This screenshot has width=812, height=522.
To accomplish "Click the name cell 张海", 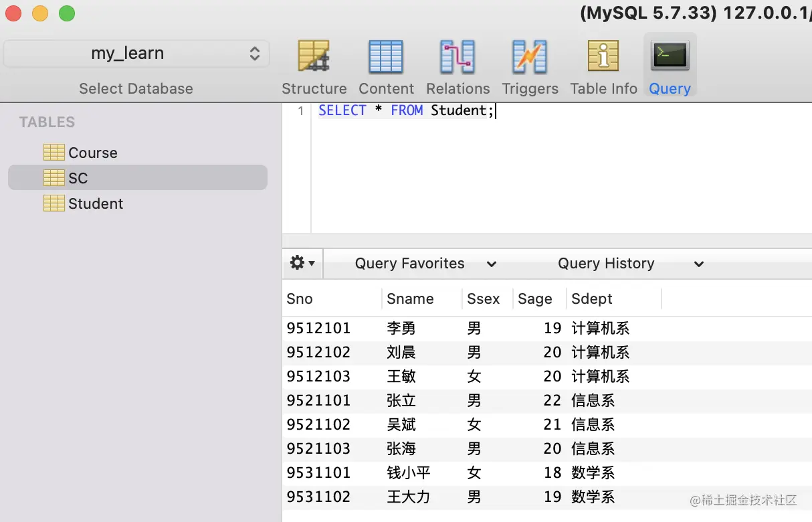I will pos(401,449).
